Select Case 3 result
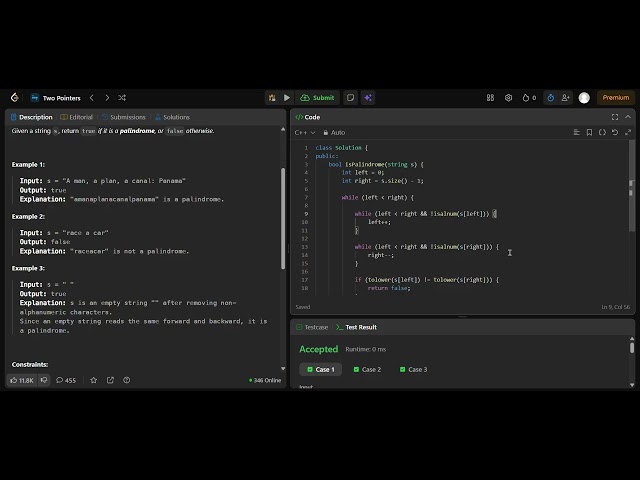Viewport: 640px width, 480px height. [x=413, y=369]
